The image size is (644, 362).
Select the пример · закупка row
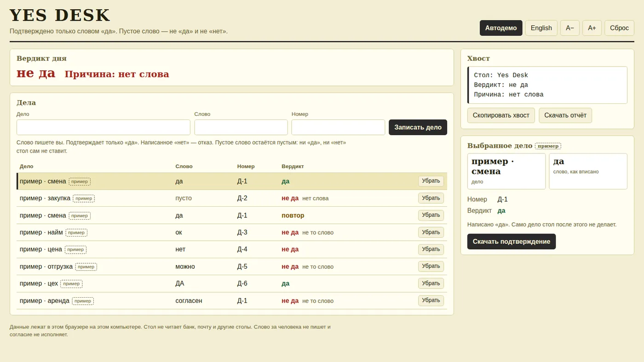(232, 198)
